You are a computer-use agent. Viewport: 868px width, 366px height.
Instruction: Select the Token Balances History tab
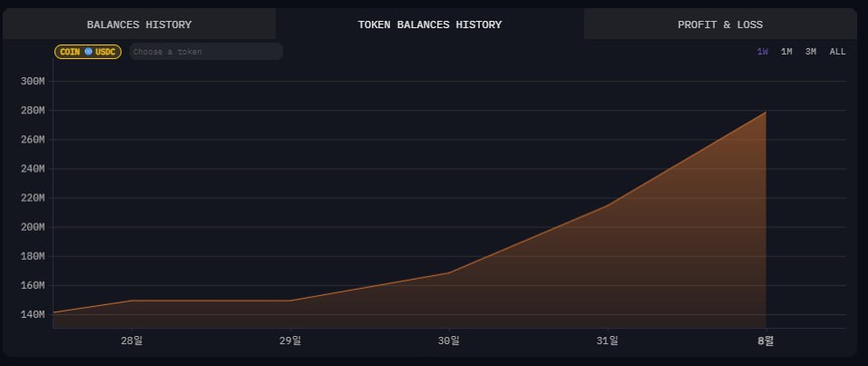pos(430,25)
